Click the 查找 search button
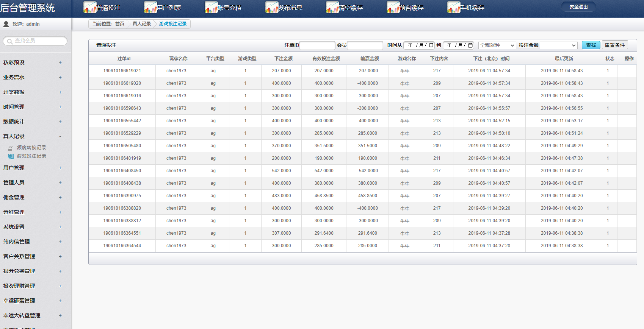This screenshot has width=644, height=329. [591, 45]
